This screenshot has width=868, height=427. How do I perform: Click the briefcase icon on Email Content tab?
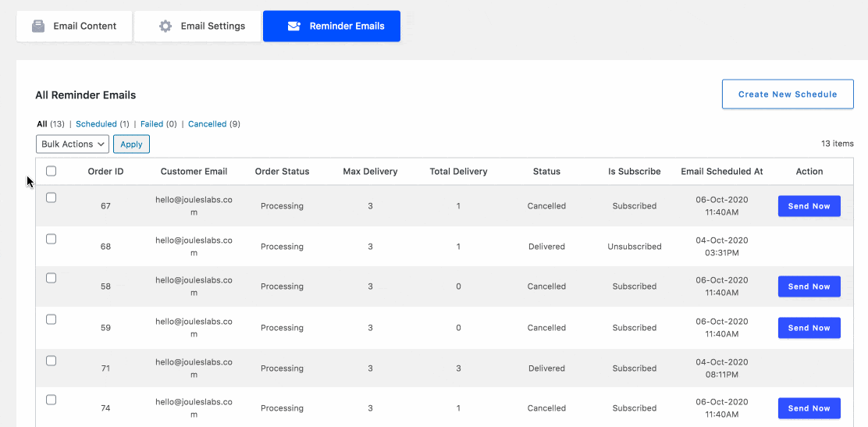coord(38,26)
